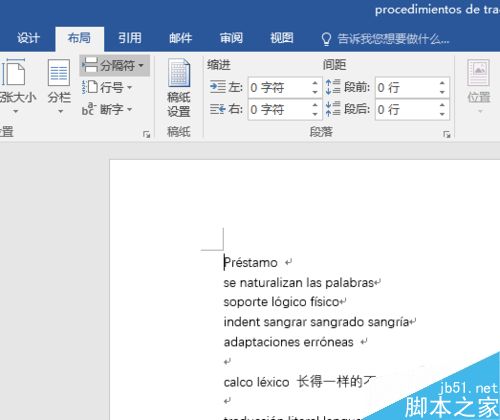Open page setup dialog launcher
The image size is (500, 420).
[x=146, y=134]
